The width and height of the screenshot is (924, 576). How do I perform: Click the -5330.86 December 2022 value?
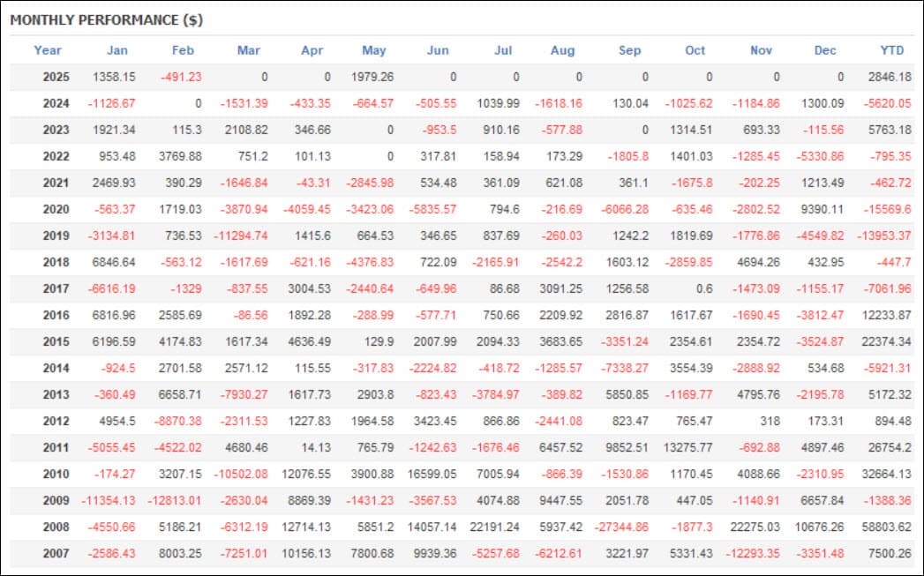click(820, 157)
